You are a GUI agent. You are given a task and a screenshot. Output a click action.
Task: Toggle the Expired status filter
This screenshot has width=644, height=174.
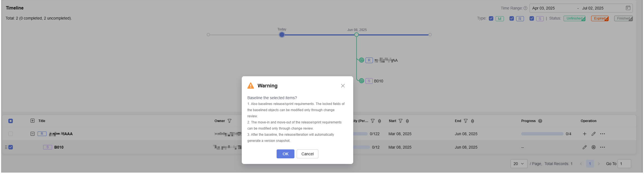click(x=600, y=18)
